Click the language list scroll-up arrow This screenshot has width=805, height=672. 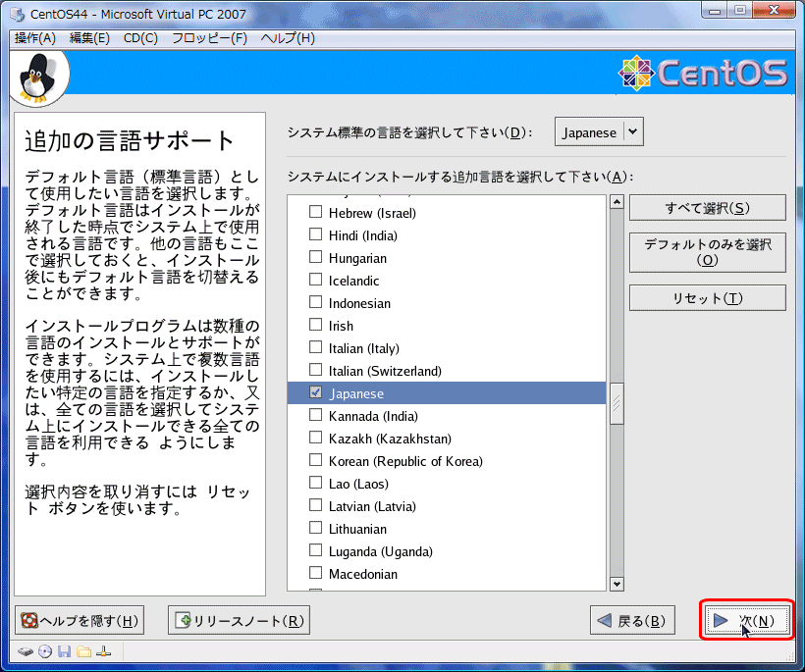617,202
